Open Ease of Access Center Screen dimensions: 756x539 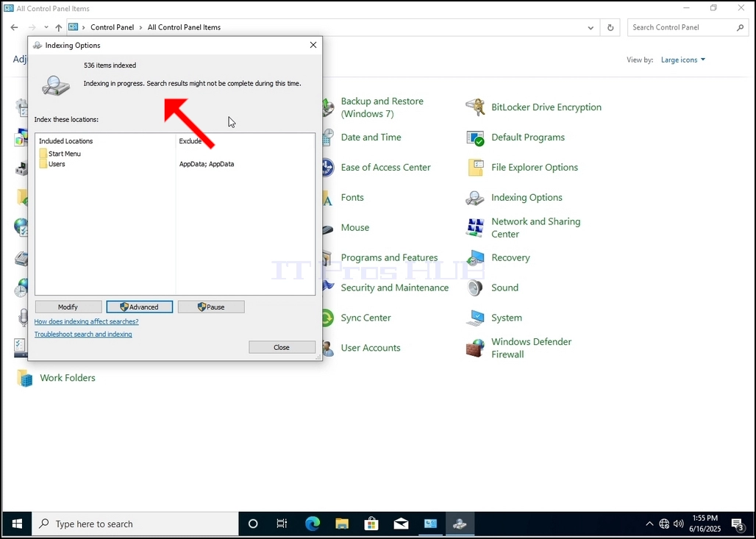click(x=385, y=168)
